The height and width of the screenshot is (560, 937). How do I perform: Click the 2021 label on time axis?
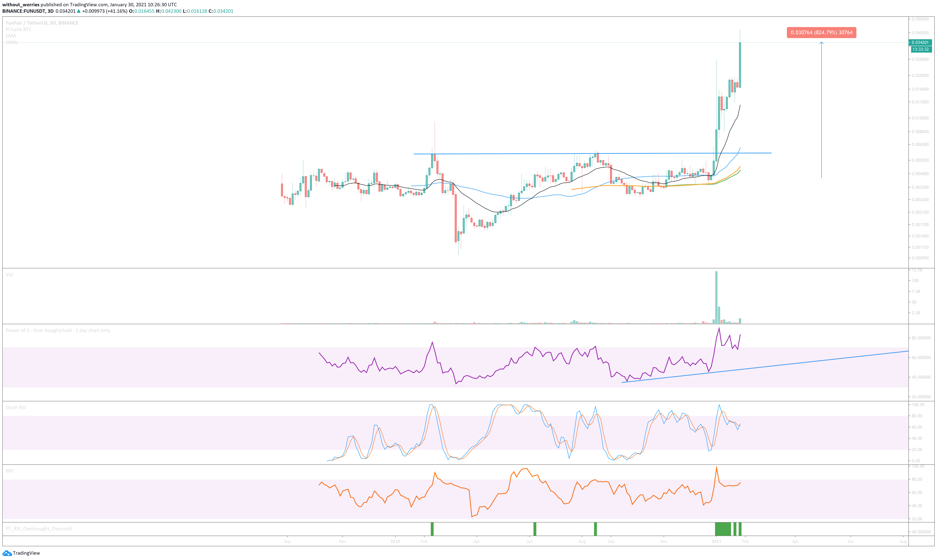pos(716,542)
